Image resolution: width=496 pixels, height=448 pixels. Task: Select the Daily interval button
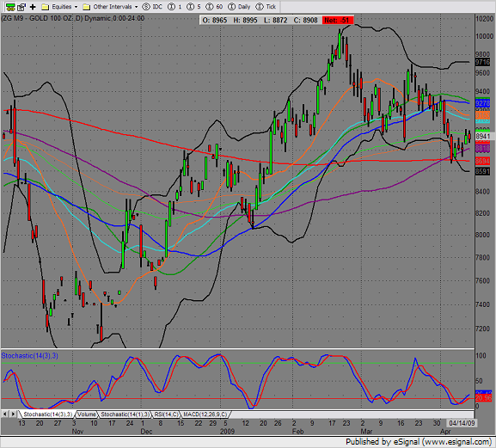click(x=239, y=7)
